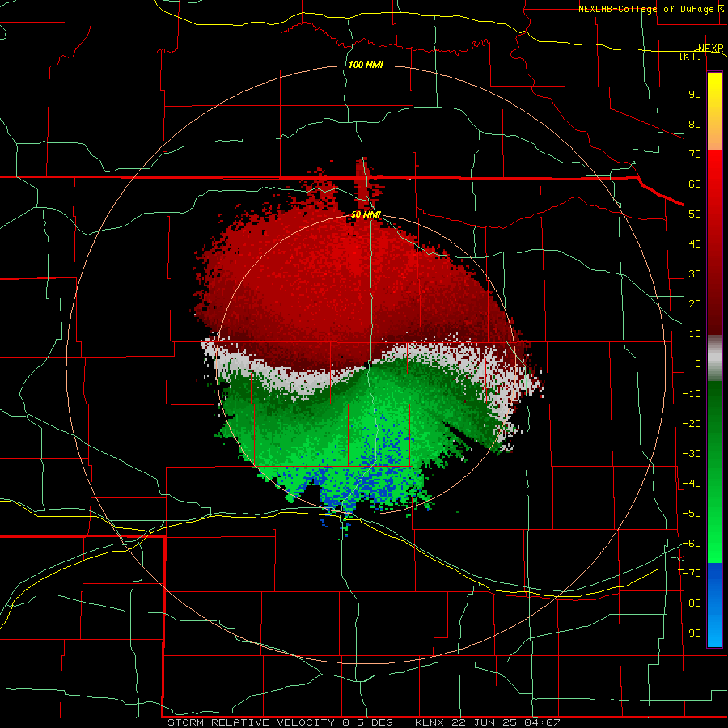Select the 10 value on velocity scale

coord(695,334)
